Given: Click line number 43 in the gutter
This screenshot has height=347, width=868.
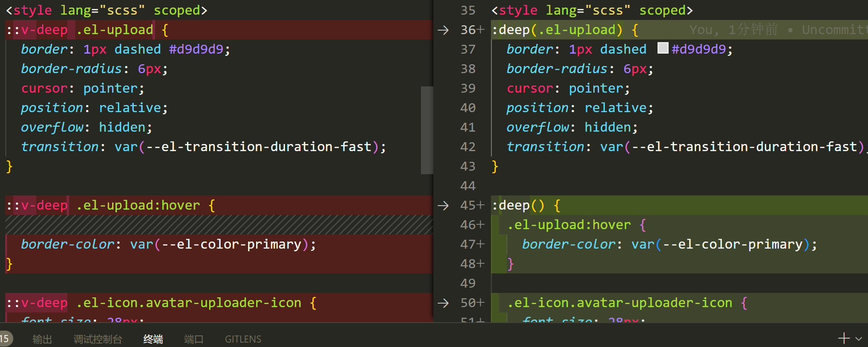Looking at the screenshot, I should 468,167.
